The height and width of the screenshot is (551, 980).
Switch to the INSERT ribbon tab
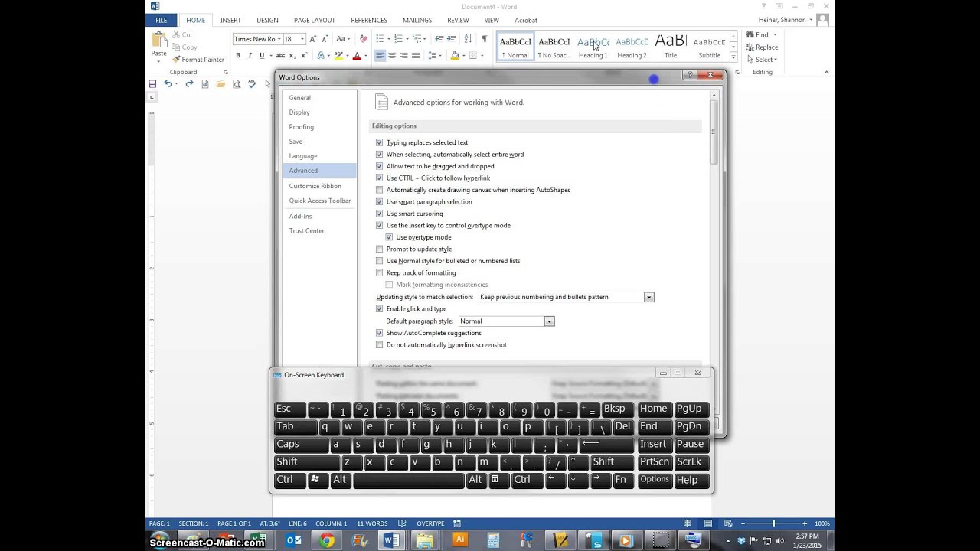tap(230, 20)
